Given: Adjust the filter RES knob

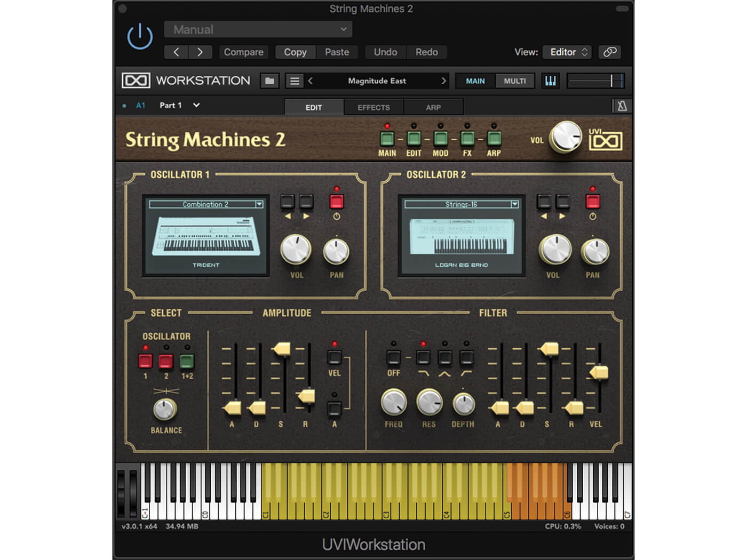Looking at the screenshot, I should point(429,402).
